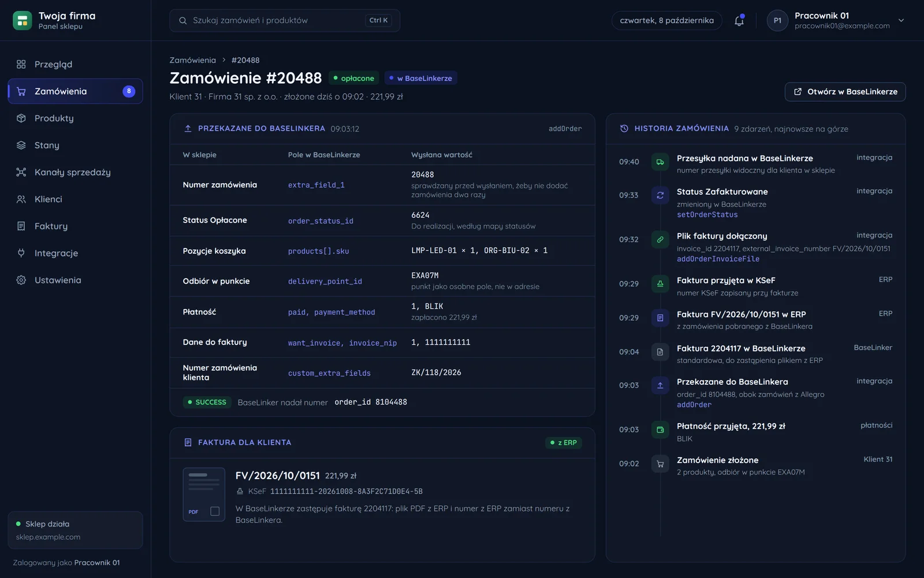This screenshot has height=578, width=924.
Task: Open the Pracownik 01 account dropdown arrow
Action: (x=901, y=20)
